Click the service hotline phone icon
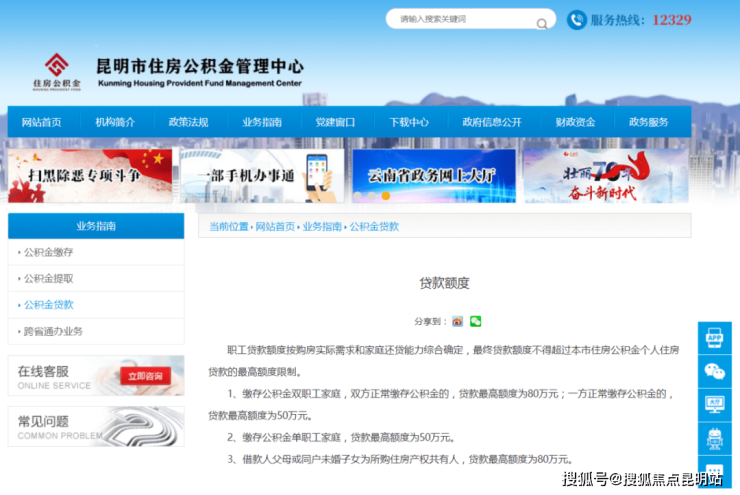Screen dimensions: 740x495 click(x=577, y=20)
